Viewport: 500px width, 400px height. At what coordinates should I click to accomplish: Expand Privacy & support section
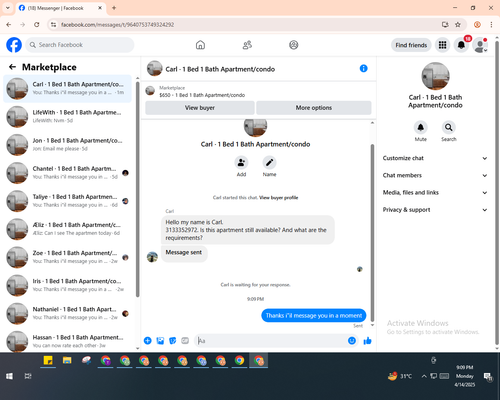pos(435,210)
